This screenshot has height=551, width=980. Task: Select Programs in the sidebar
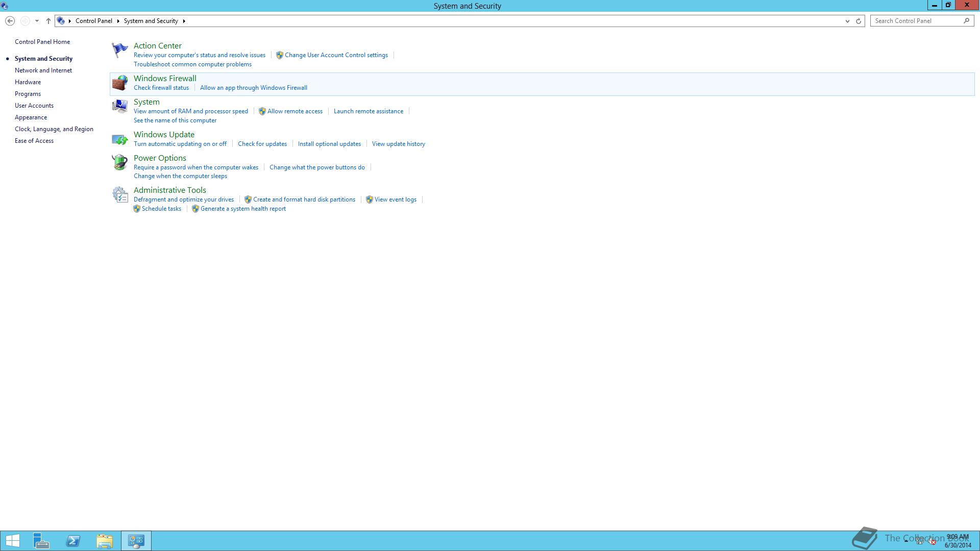tap(28, 94)
